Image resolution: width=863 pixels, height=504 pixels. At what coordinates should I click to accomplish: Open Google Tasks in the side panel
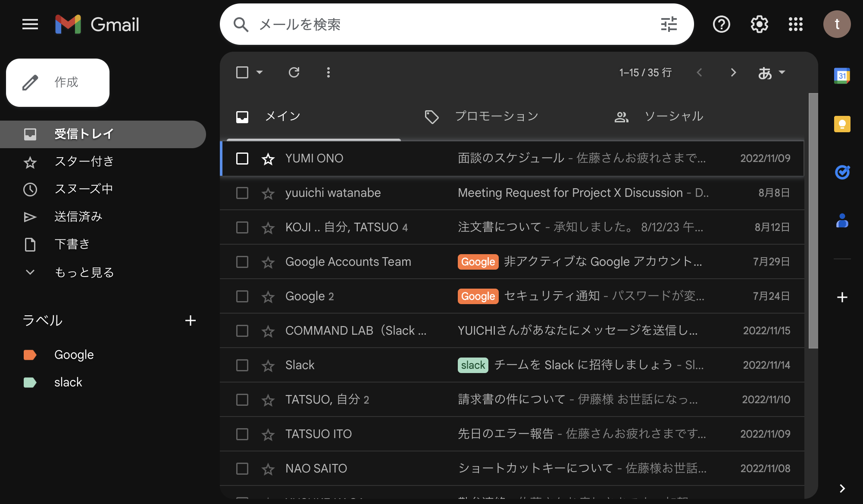(841, 173)
